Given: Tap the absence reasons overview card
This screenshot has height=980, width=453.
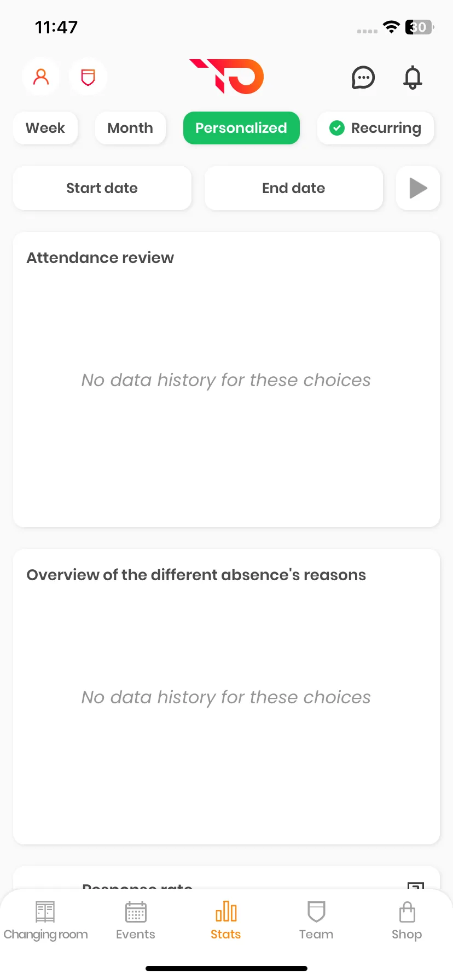Looking at the screenshot, I should point(226,697).
